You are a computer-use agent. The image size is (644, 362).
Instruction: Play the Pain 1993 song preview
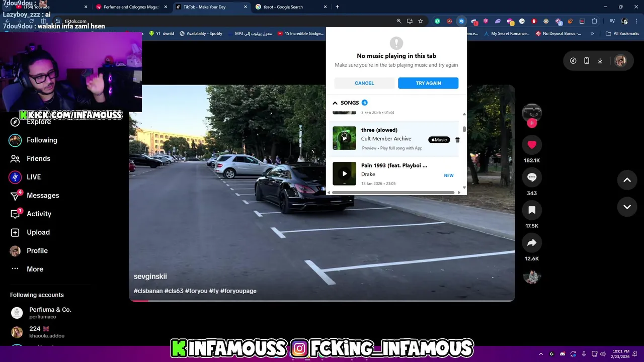(344, 173)
